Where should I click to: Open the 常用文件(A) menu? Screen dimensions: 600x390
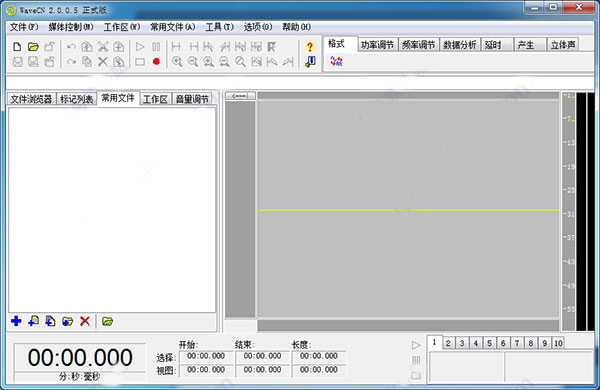click(x=173, y=27)
